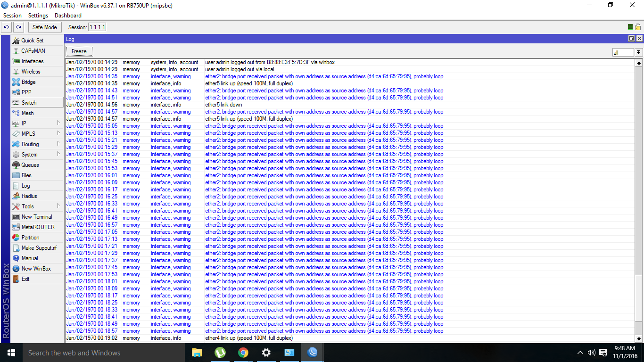The height and width of the screenshot is (362, 644).
Task: Select the 'ether5 link down' log entry
Action: coord(350,105)
